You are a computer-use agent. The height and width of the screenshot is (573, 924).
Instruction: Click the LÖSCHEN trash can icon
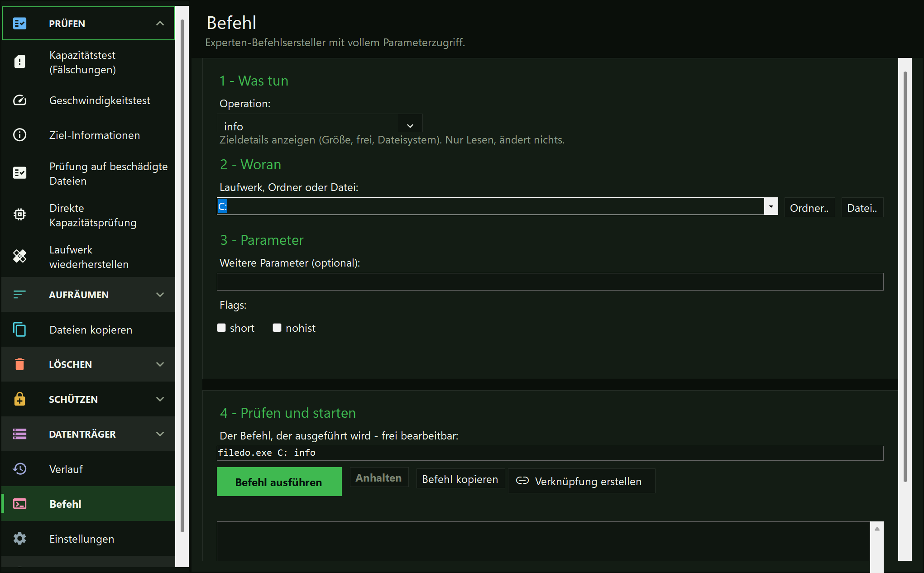coord(19,364)
